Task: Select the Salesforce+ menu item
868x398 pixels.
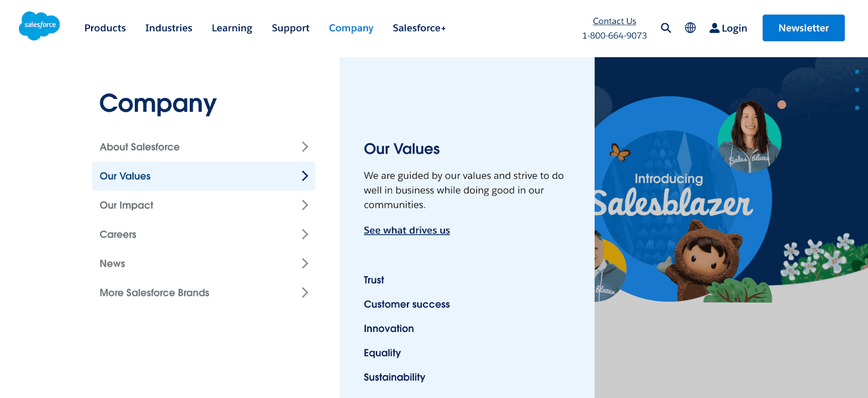Action: [x=418, y=28]
